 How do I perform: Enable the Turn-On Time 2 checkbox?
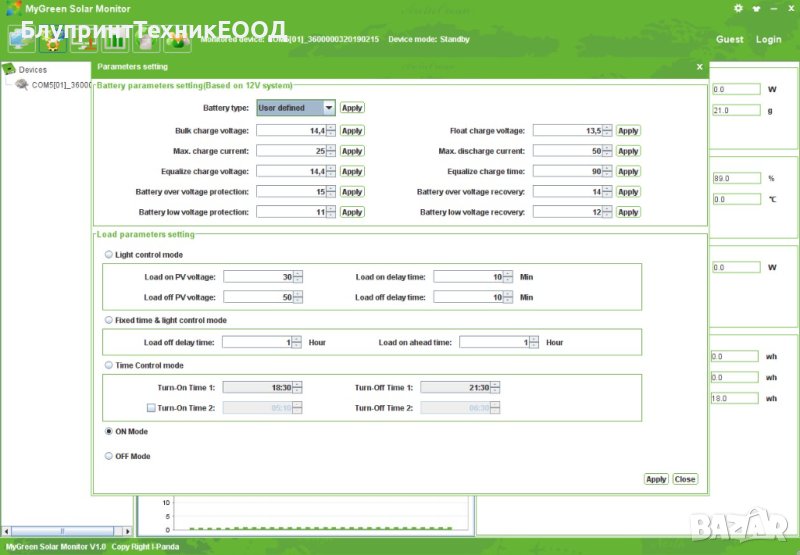151,408
